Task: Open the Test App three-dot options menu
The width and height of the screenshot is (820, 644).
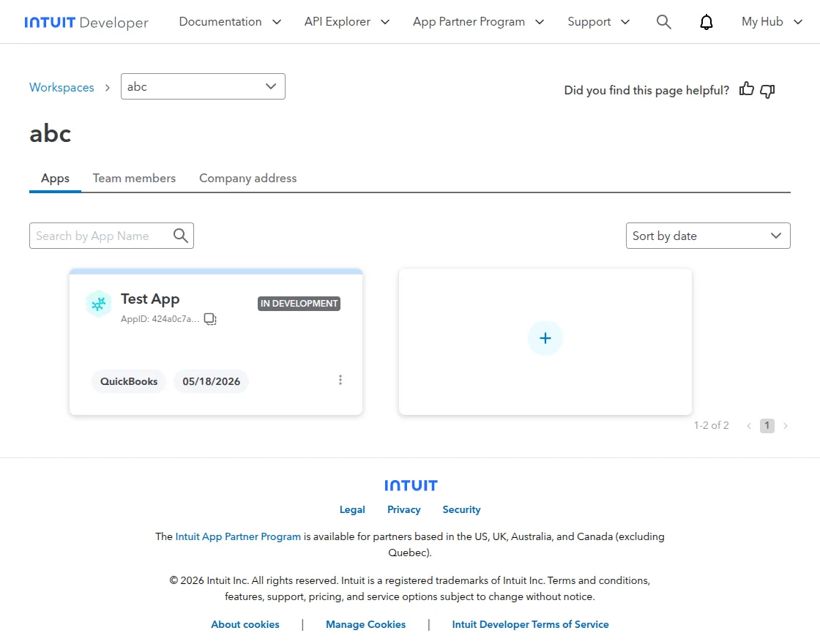Action: (x=340, y=380)
